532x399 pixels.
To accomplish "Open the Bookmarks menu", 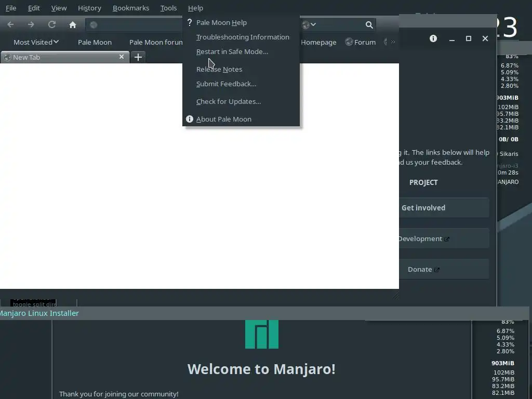I will [131, 8].
